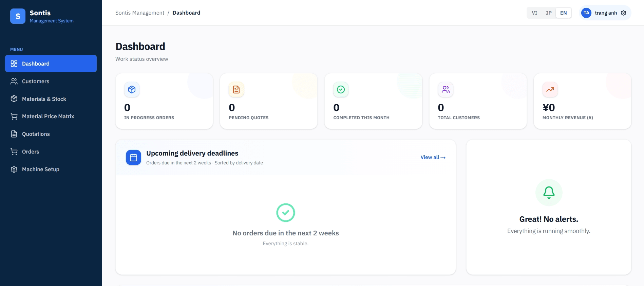This screenshot has width=644, height=286.
Task: Open Material Price Matrix page
Action: tap(51, 117)
